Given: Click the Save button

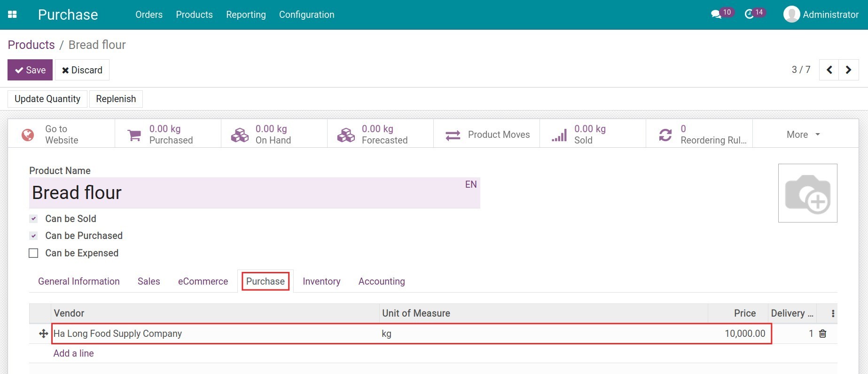Looking at the screenshot, I should (30, 70).
